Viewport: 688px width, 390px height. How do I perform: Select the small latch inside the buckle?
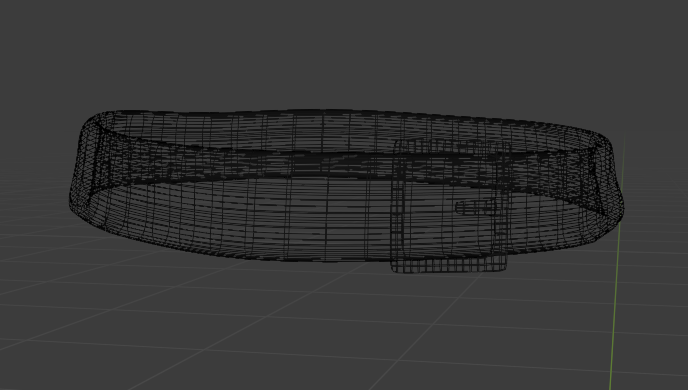click(x=477, y=207)
